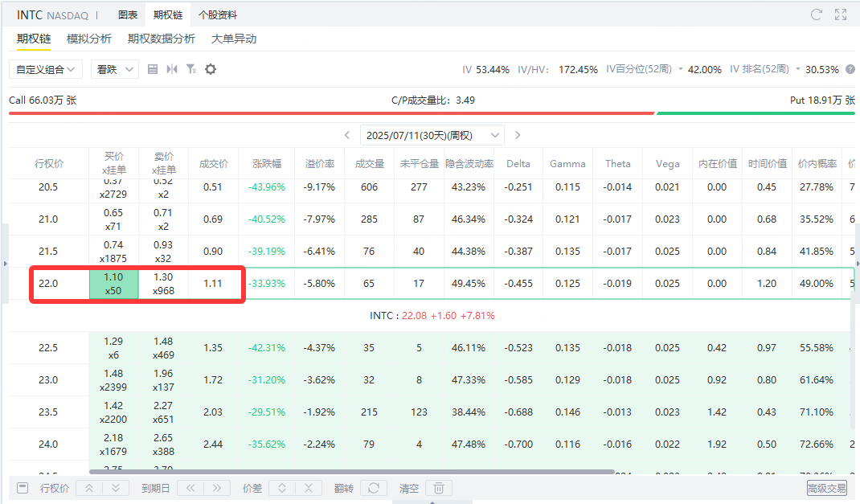
Task: Open the filter icon in toolbar
Action: (190, 69)
